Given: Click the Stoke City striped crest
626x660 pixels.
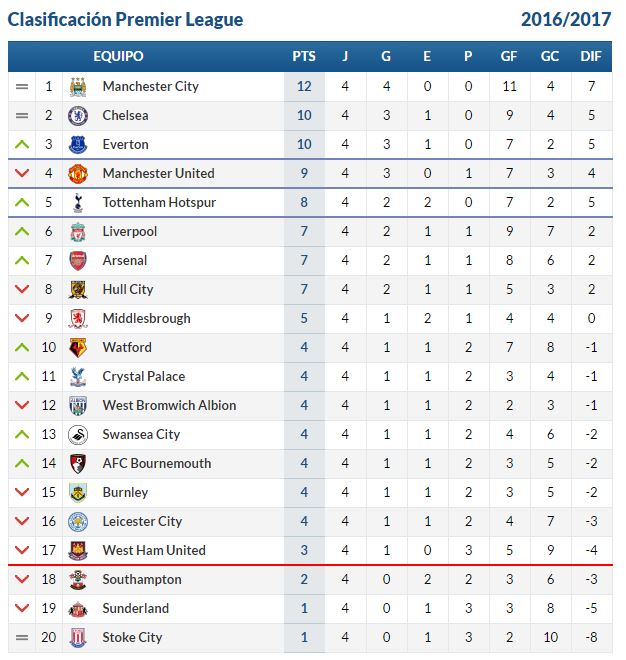Looking at the screenshot, I should tap(78, 638).
